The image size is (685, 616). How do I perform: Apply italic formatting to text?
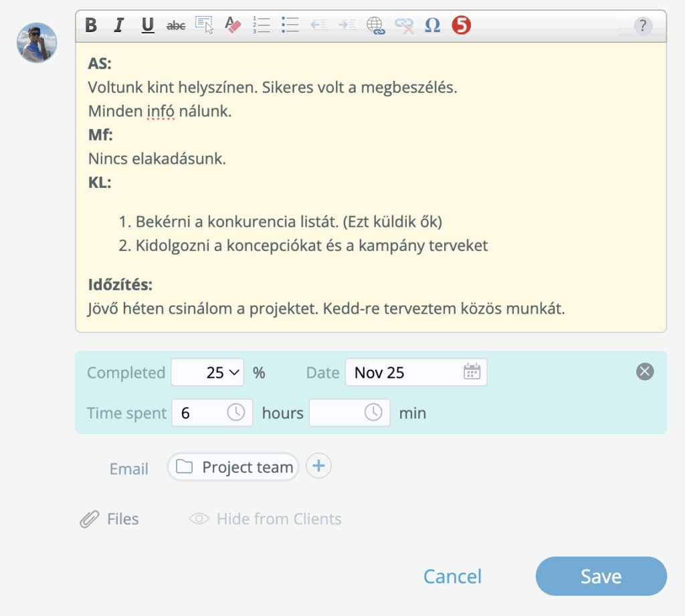point(119,25)
